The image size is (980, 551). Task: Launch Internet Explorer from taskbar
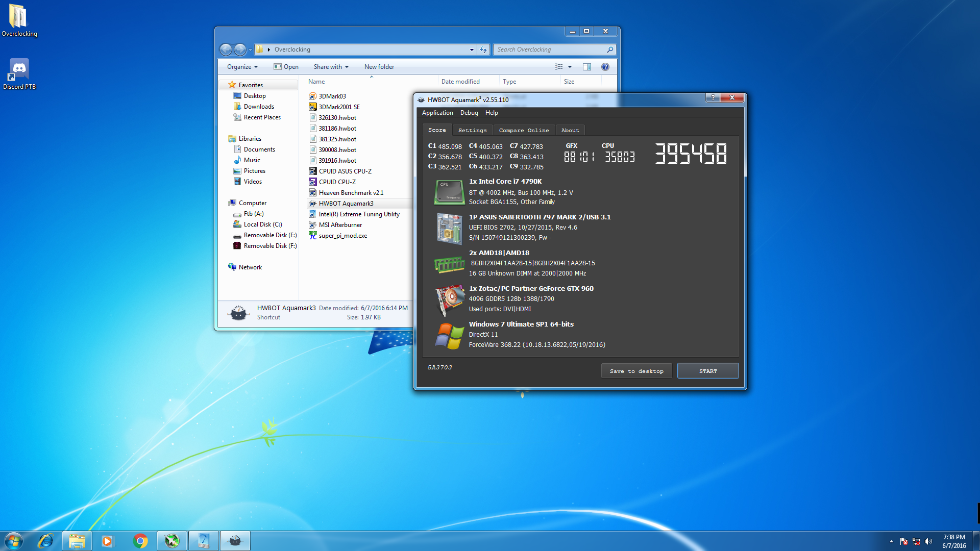[45, 541]
